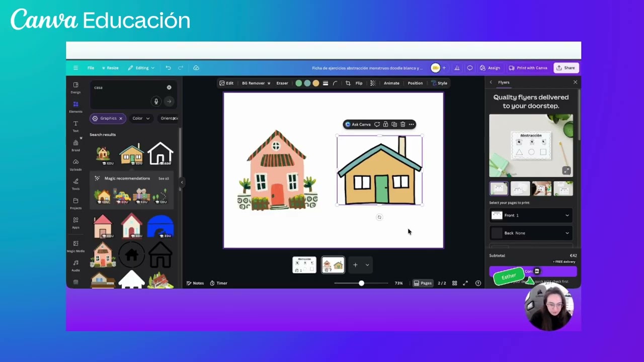Screen dimensions: 644x362
Task: Open the Resize menu
Action: 110,68
